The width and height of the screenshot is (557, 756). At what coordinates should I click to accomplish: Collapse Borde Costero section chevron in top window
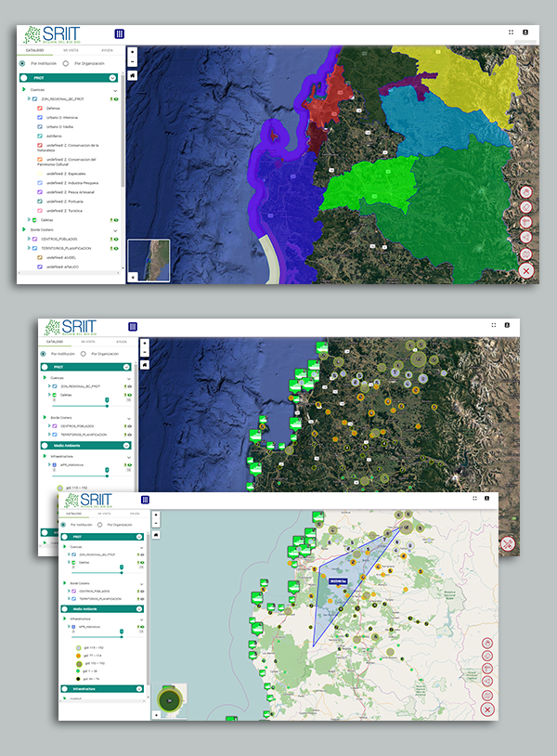[x=115, y=230]
